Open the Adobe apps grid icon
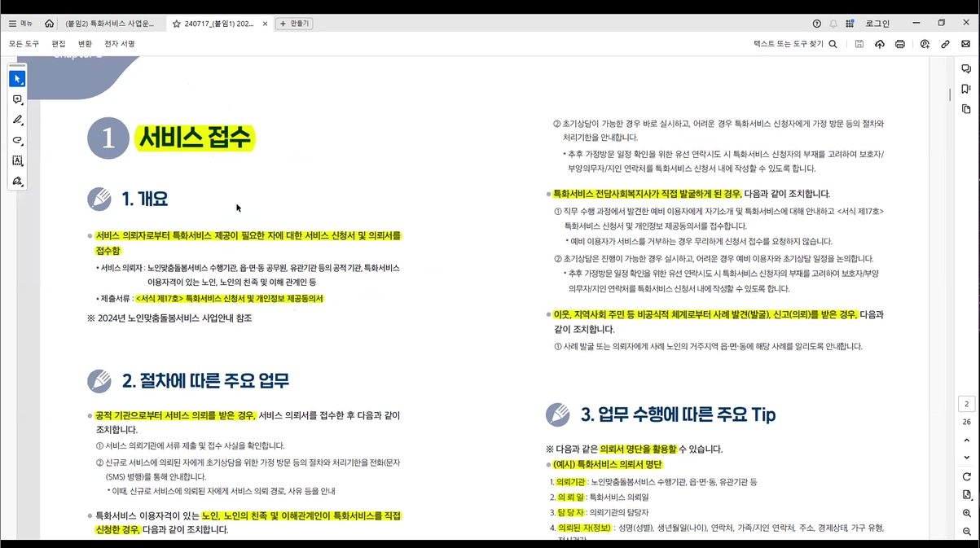 (x=850, y=24)
